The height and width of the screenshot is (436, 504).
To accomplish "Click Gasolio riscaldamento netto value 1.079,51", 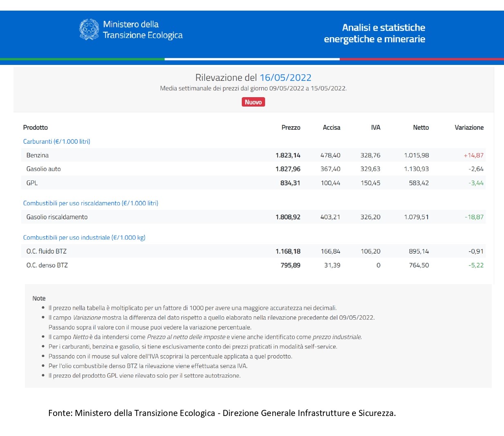I will click(x=417, y=217).
